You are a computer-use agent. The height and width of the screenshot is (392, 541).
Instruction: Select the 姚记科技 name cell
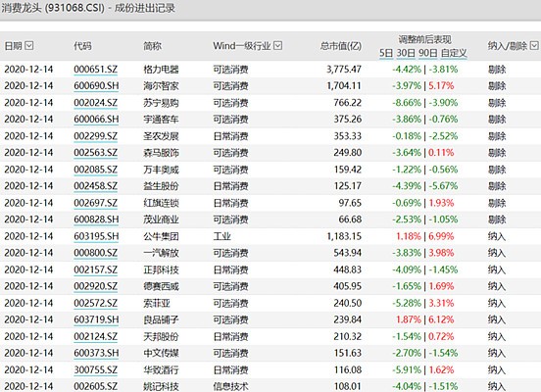coord(161,386)
